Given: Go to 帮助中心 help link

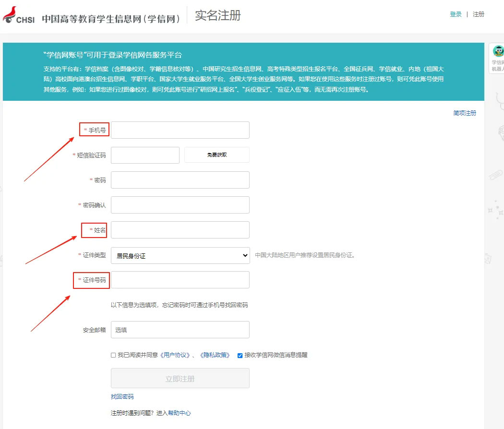Looking at the screenshot, I should click(x=179, y=413).
